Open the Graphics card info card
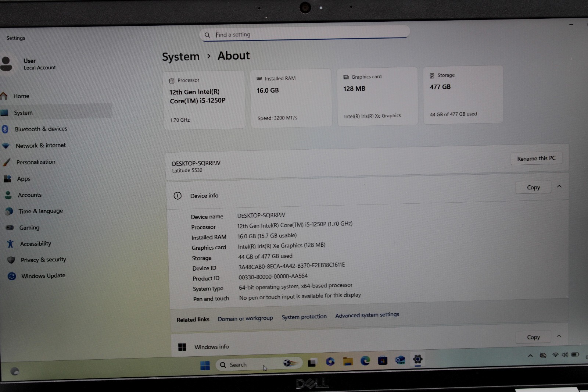Image resolution: width=588 pixels, height=392 pixels. tap(377, 96)
